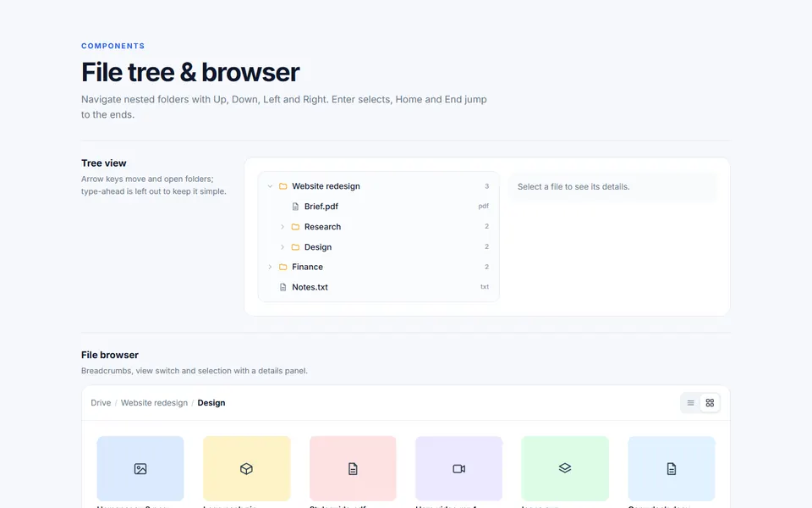Switch file browser to list view
This screenshot has height=508, width=812.
click(690, 403)
